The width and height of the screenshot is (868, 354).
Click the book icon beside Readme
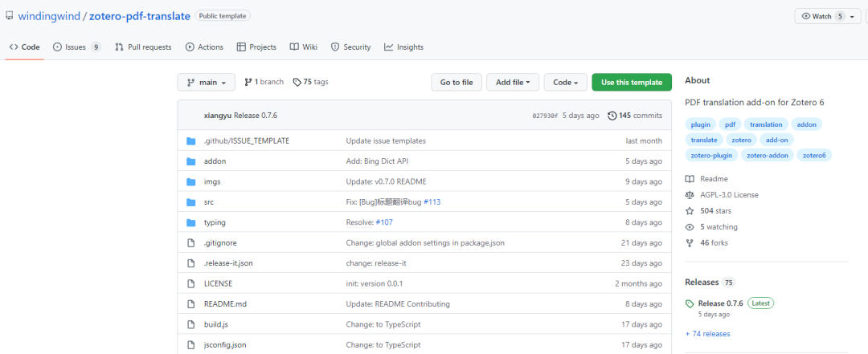[690, 179]
